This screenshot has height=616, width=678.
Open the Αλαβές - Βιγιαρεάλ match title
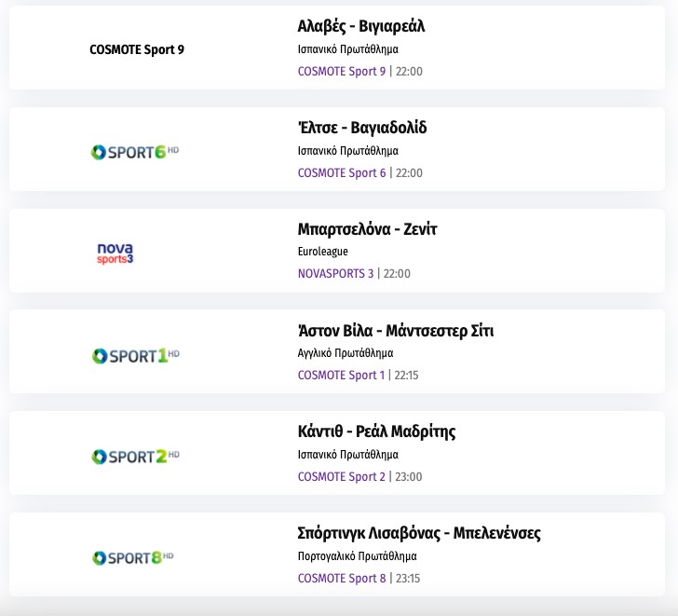coord(361,26)
